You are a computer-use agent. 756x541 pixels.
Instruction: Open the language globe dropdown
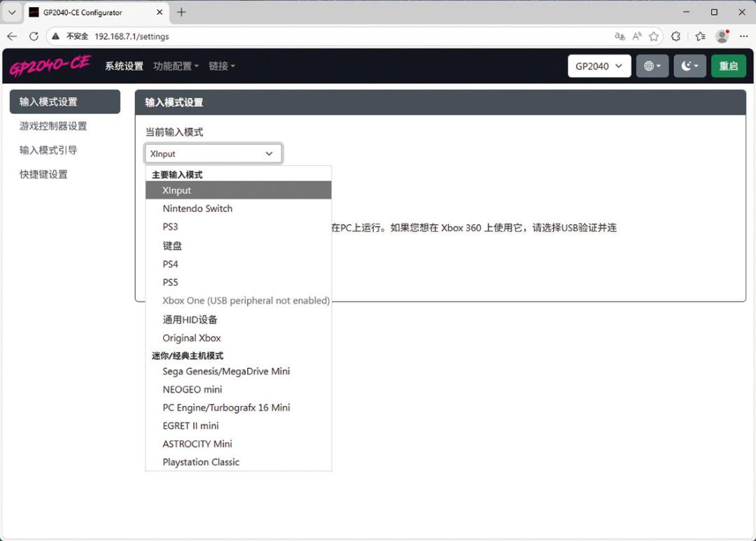click(x=652, y=66)
